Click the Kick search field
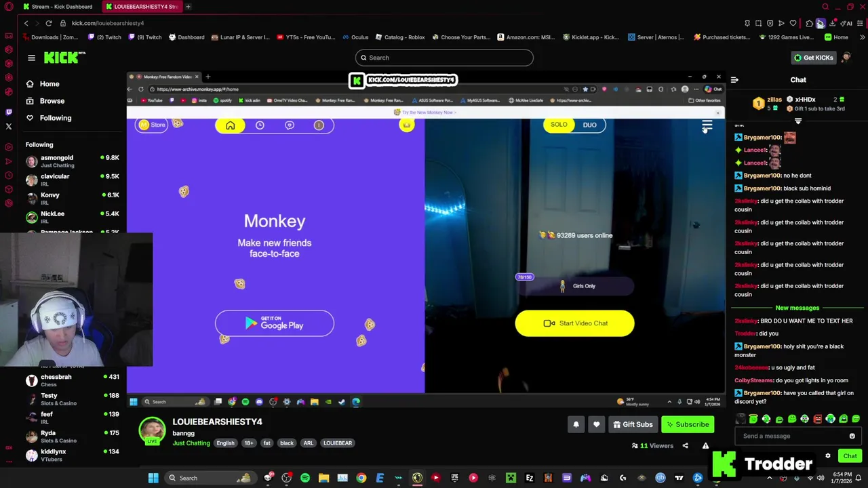 [444, 58]
